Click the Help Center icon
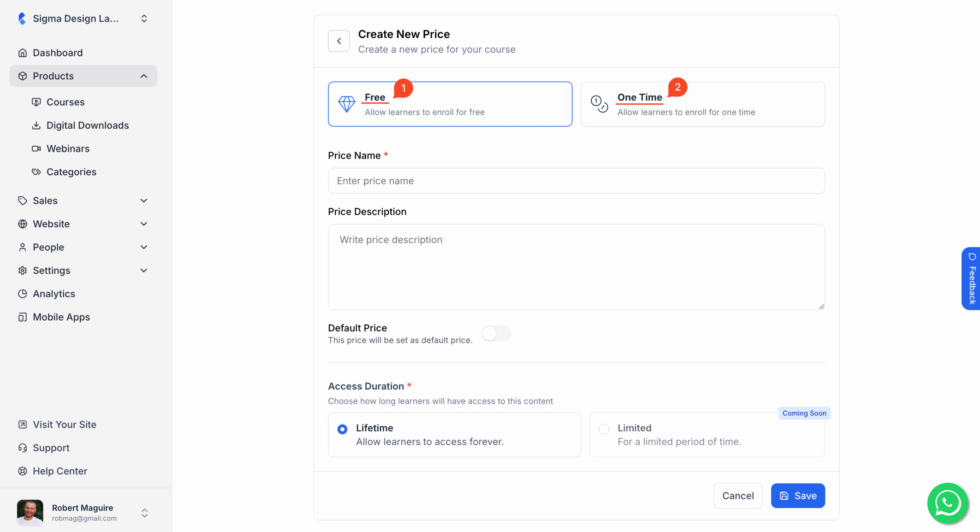This screenshot has width=980, height=532. click(x=23, y=471)
